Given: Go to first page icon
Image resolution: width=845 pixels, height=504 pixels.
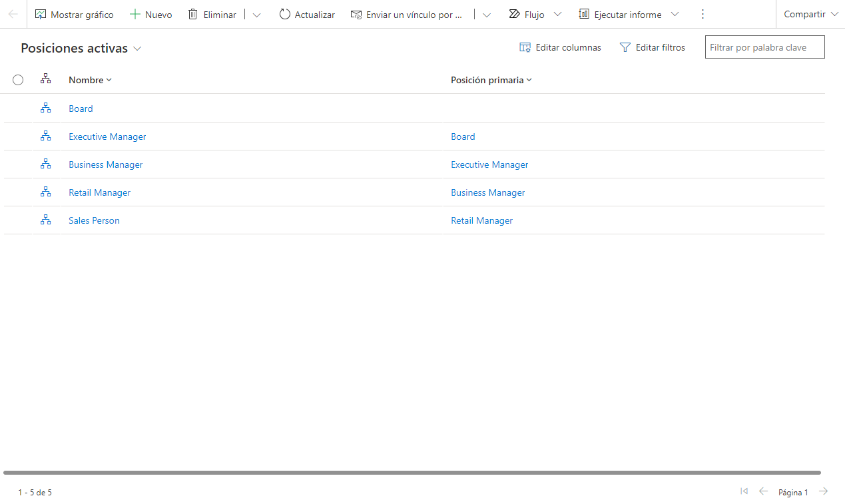Looking at the screenshot, I should click(744, 491).
